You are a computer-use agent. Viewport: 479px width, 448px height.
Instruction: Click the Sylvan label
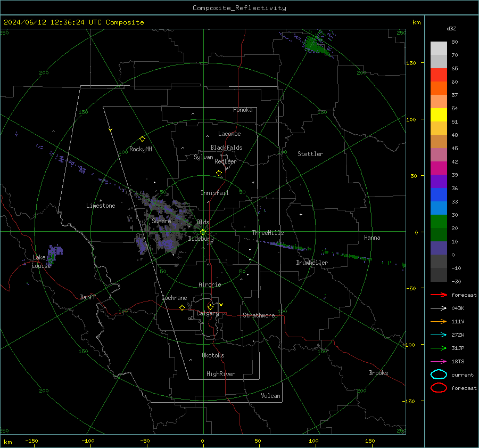(x=203, y=157)
